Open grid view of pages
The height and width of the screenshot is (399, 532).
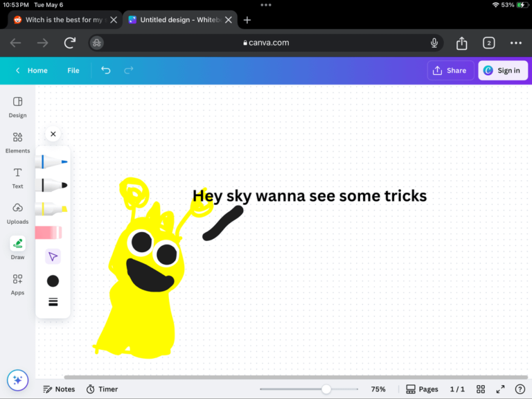pos(481,389)
